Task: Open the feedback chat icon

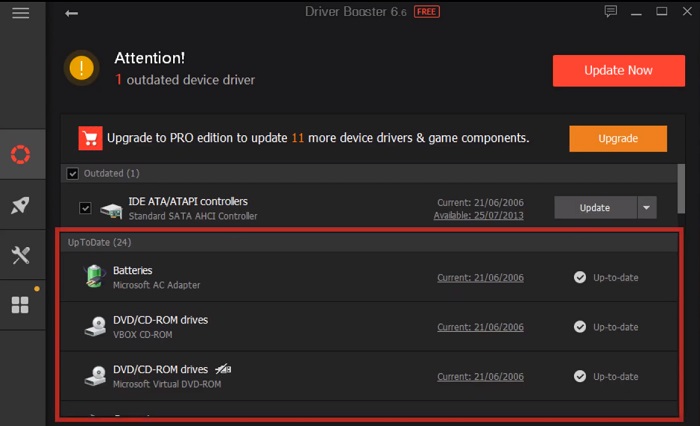Action: click(x=611, y=11)
